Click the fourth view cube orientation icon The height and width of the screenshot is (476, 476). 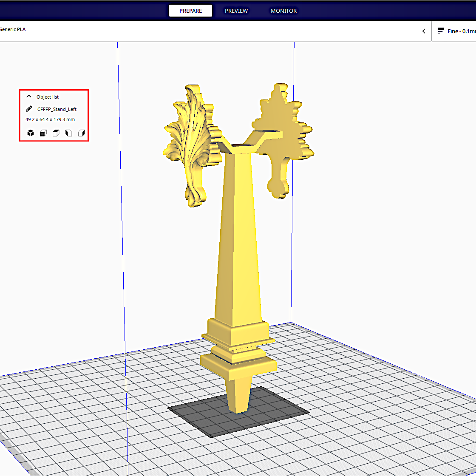click(x=69, y=133)
